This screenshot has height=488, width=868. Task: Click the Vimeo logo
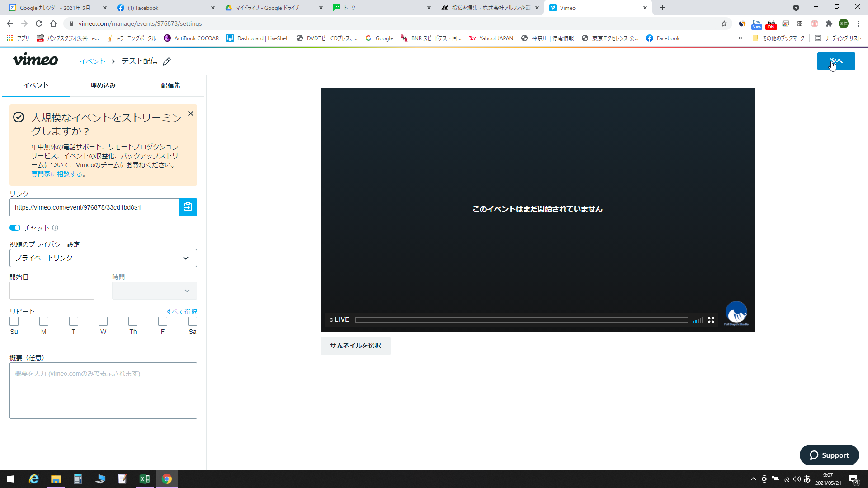click(35, 60)
